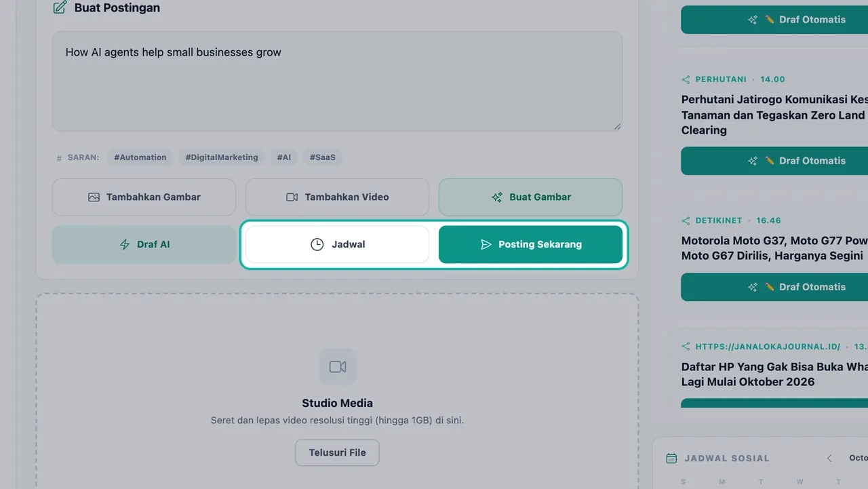
Task: Go to previous month in Jadwal Sosial
Action: 829,458
